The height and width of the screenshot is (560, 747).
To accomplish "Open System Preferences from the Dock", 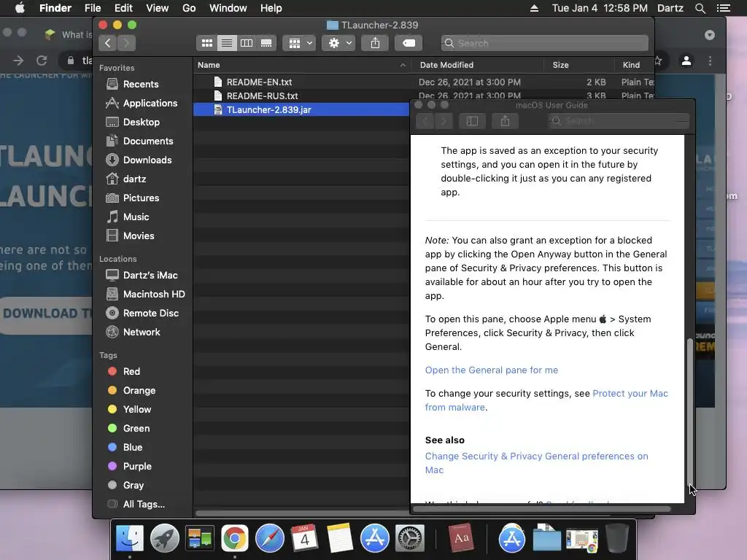I will (410, 539).
